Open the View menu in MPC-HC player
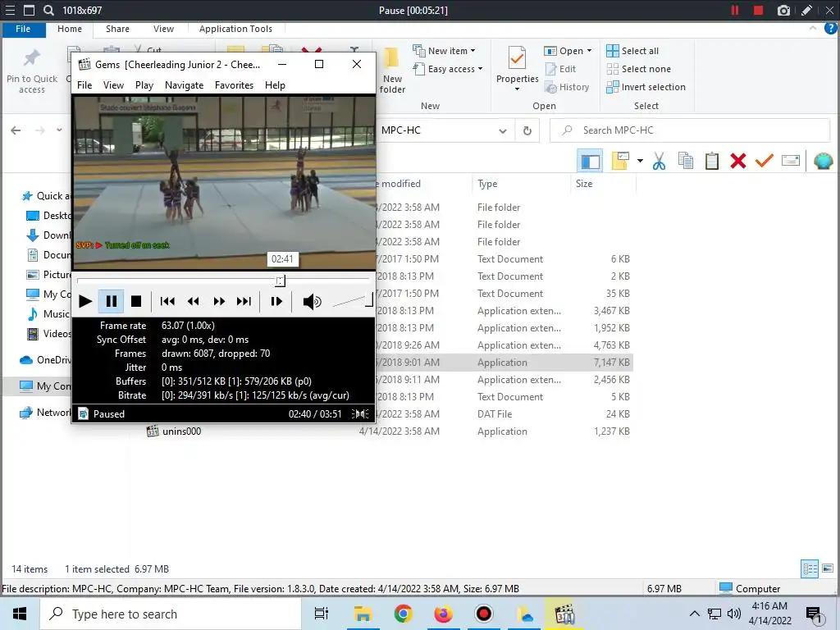This screenshot has width=840, height=630. pos(113,85)
